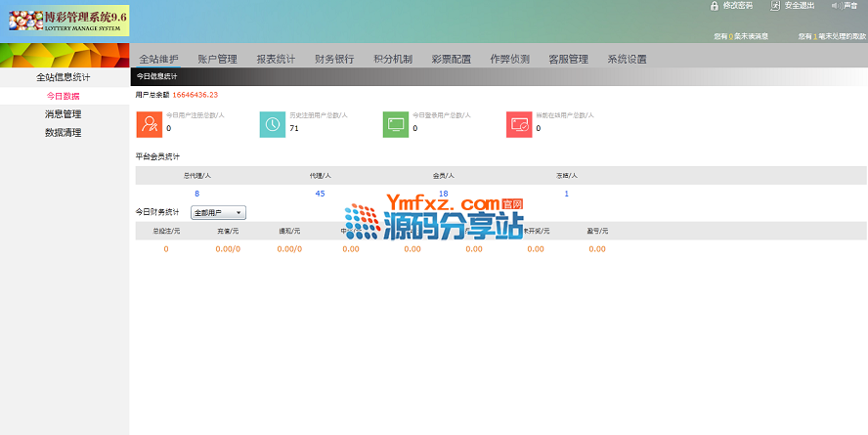Screen dimensions: 868x435
Task: Go to the 财务银行 tab
Action: [334, 59]
